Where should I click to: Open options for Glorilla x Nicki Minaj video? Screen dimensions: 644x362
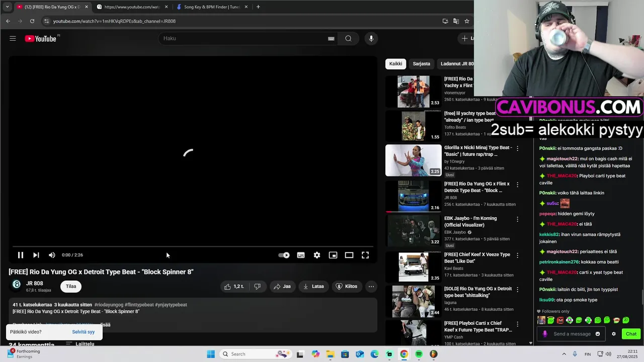click(517, 149)
